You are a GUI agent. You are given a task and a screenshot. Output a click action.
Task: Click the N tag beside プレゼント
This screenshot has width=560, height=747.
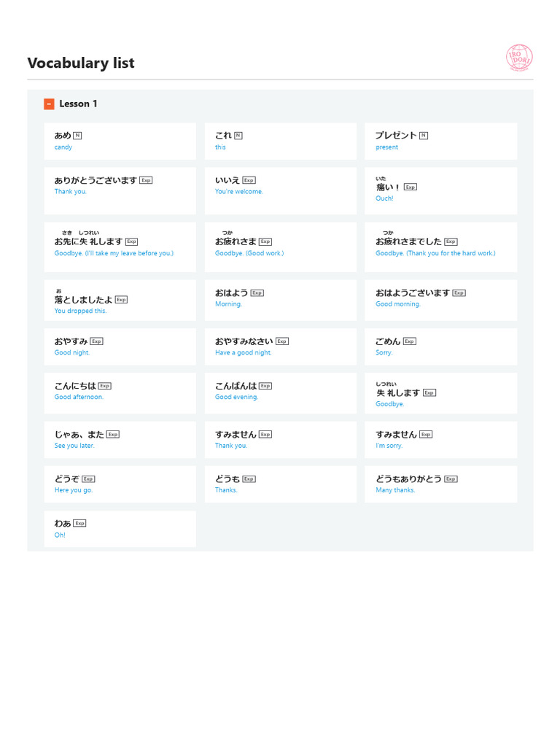click(x=424, y=136)
